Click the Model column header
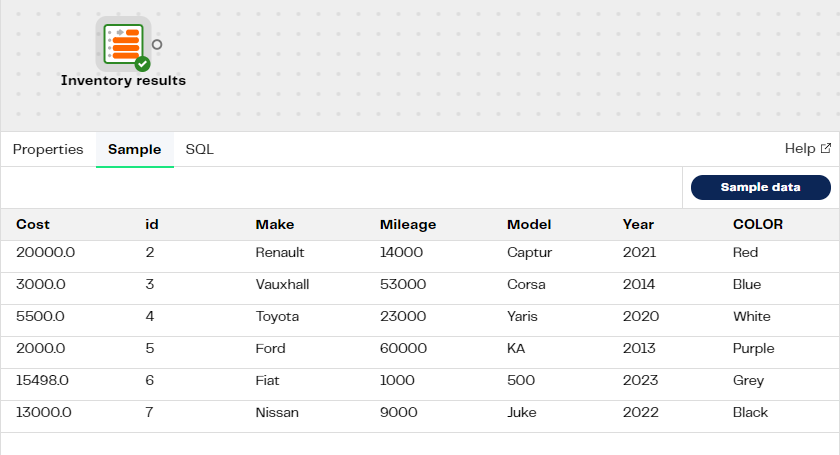Screen dimensions: 840x455 [529, 225]
